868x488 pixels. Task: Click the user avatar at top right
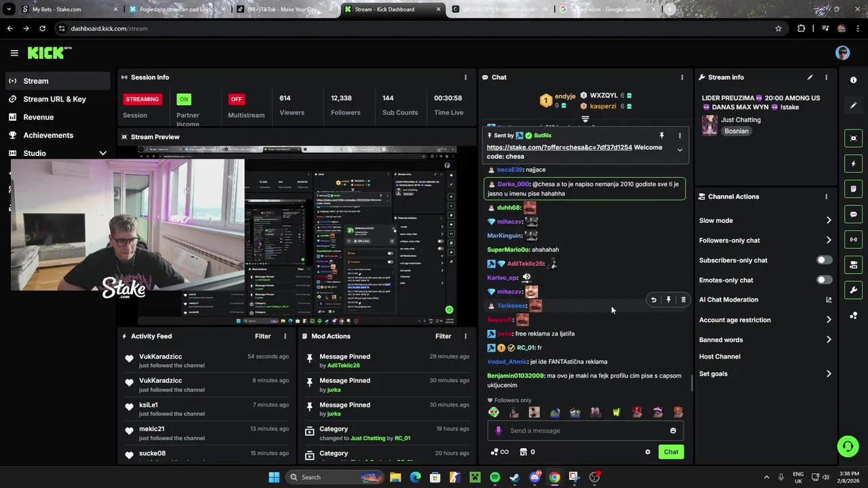coord(842,53)
